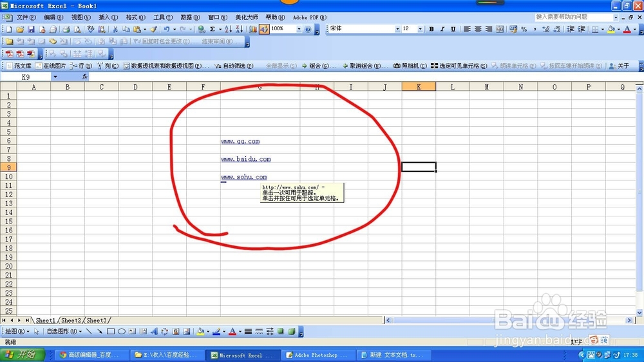Apply formatting toolbar font color A
Image resolution: width=644 pixels, height=362 pixels.
tap(627, 29)
